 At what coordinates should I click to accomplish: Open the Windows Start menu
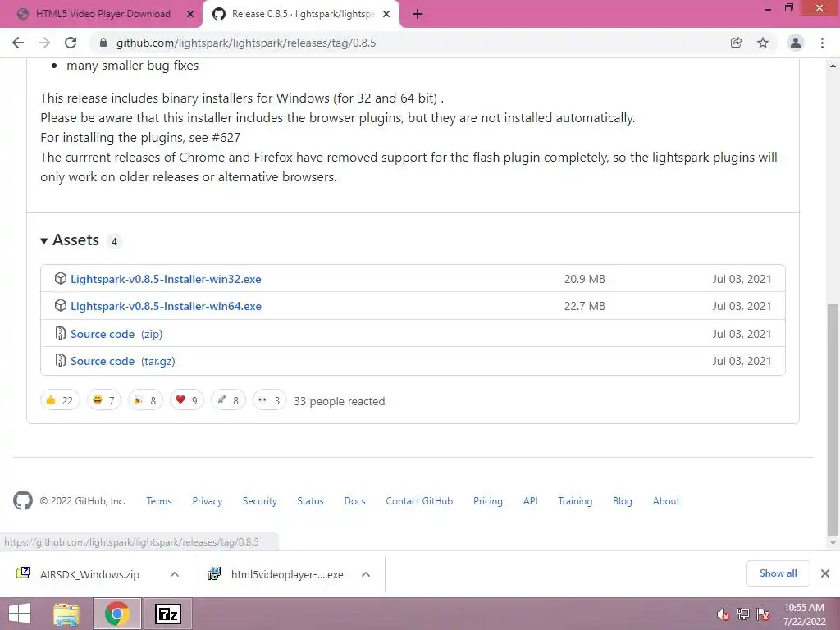coord(20,614)
